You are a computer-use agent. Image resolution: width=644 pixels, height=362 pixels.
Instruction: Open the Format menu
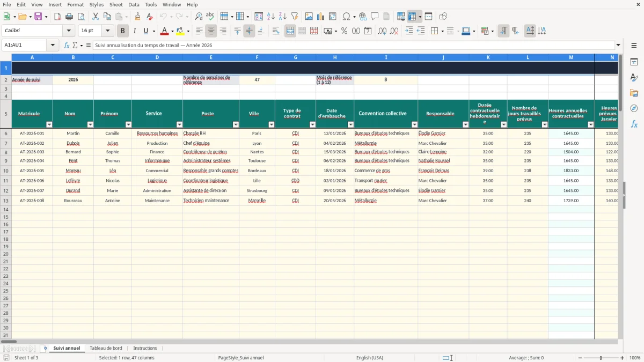pos(76,4)
